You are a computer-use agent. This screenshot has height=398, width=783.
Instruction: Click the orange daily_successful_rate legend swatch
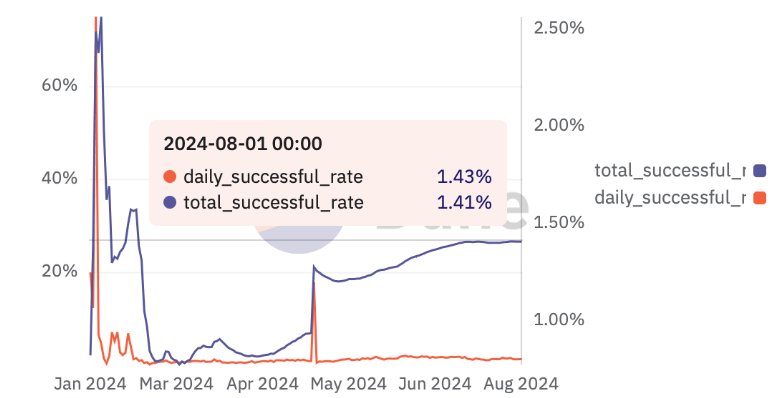click(760, 198)
